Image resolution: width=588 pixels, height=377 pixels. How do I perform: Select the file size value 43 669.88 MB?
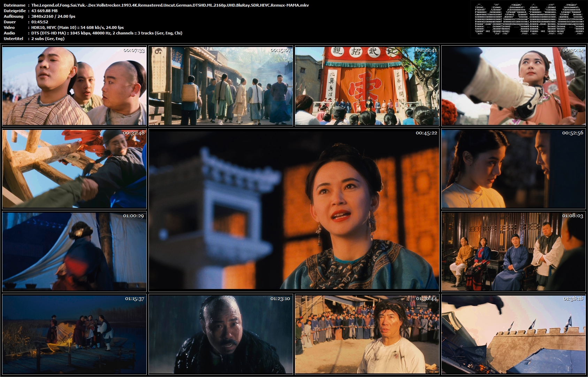coord(44,11)
